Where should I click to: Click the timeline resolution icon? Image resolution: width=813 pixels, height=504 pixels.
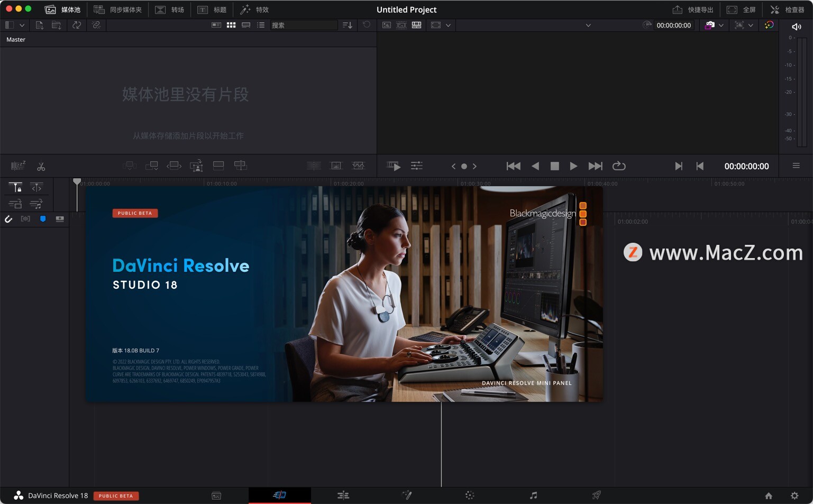(739, 25)
